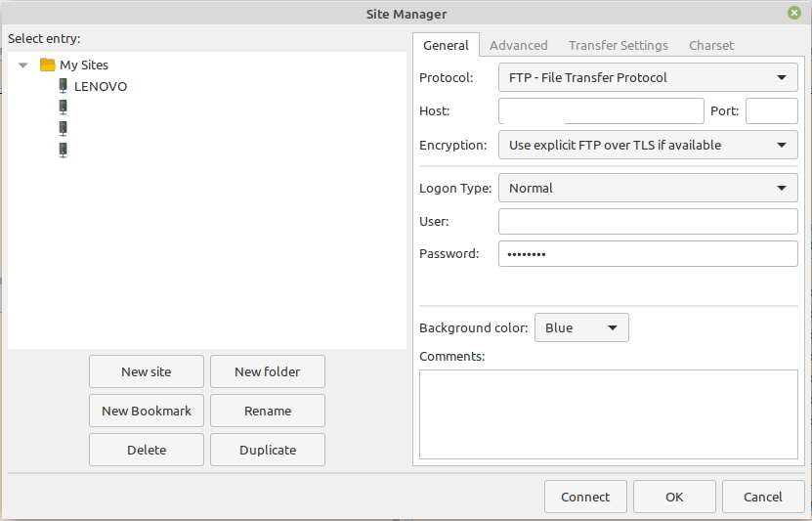Open the Encryption dropdown
812x521 pixels.
point(648,145)
